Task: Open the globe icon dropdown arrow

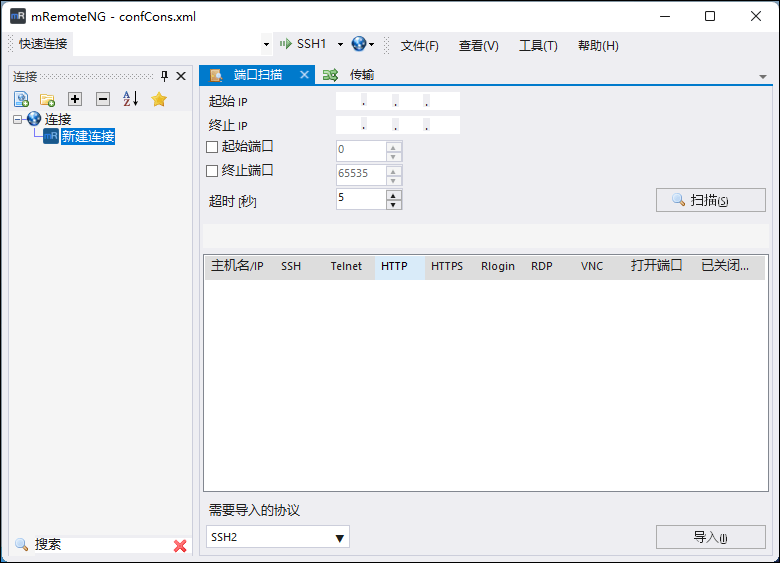Action: pyautogui.click(x=371, y=44)
